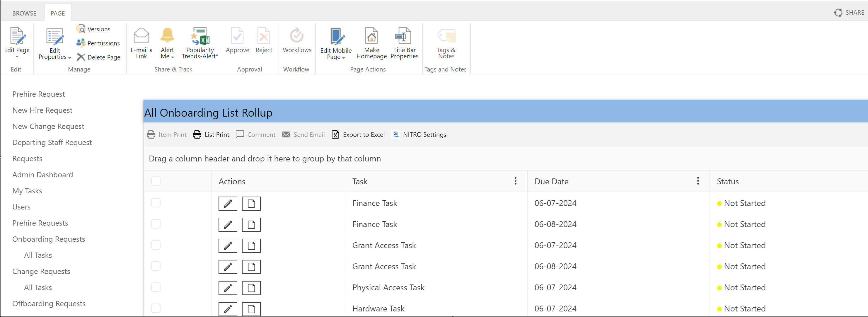868x317 pixels.
Task: Toggle checkbox for Grant Access Task 06-08-2024
Action: [157, 266]
